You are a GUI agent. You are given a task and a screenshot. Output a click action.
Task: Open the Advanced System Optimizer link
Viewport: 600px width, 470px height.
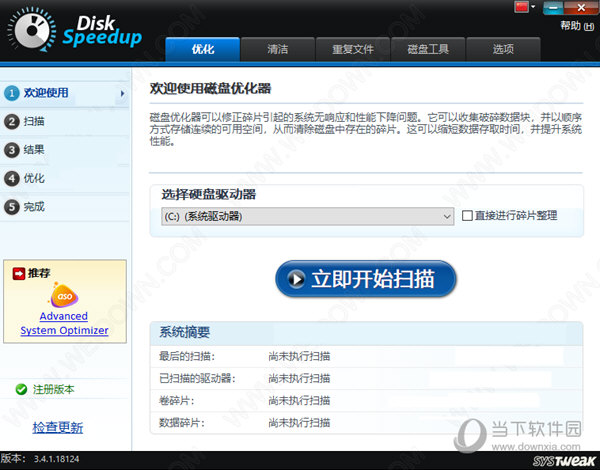pos(64,323)
